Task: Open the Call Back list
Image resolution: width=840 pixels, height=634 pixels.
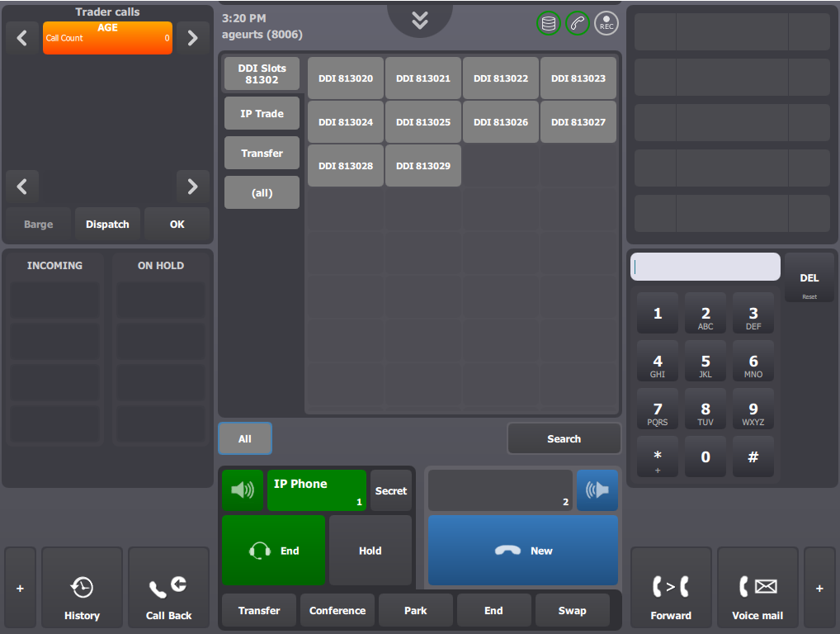Action: click(169, 588)
